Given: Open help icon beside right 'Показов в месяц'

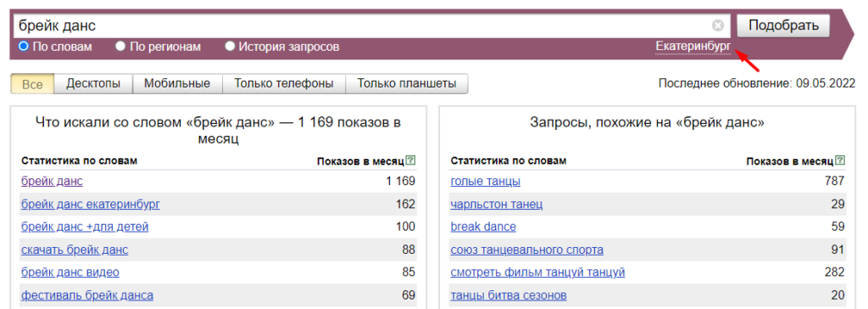Looking at the screenshot, I should 840,160.
